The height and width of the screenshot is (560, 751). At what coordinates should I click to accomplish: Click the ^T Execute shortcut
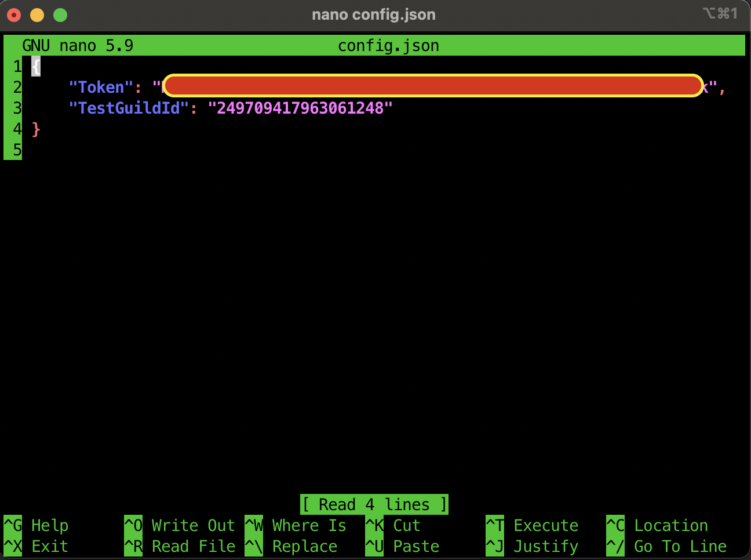tap(532, 525)
